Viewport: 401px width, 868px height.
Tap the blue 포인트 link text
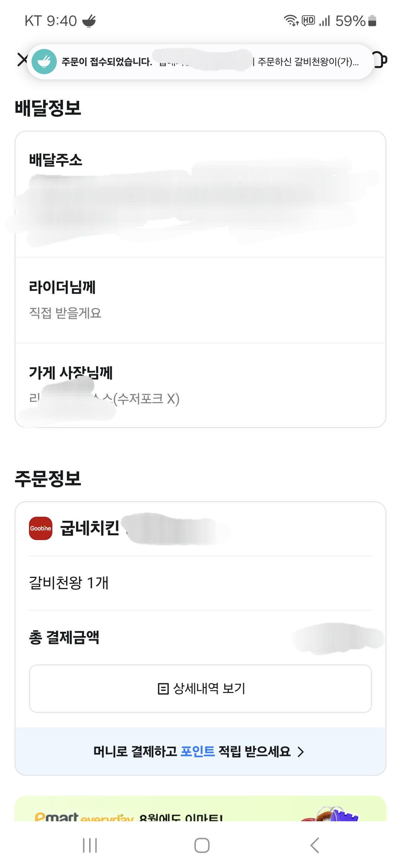198,752
